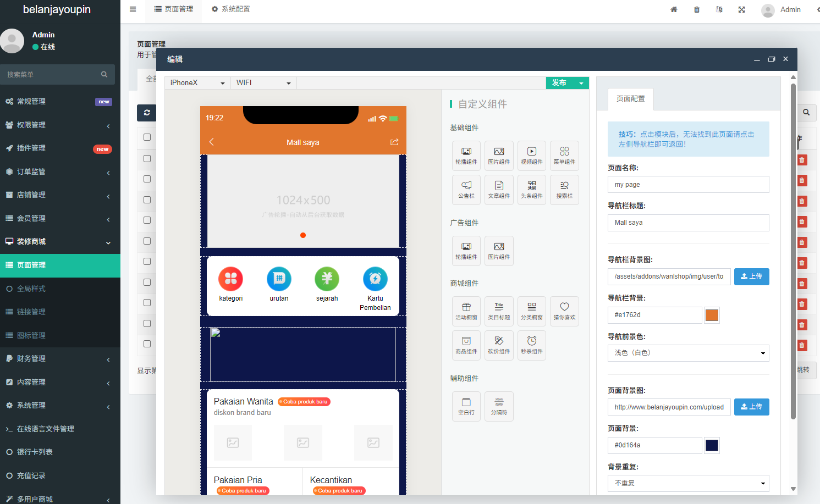Image resolution: width=820 pixels, height=504 pixels.
Task: Add the 公告栏 announcement component
Action: pos(466,190)
